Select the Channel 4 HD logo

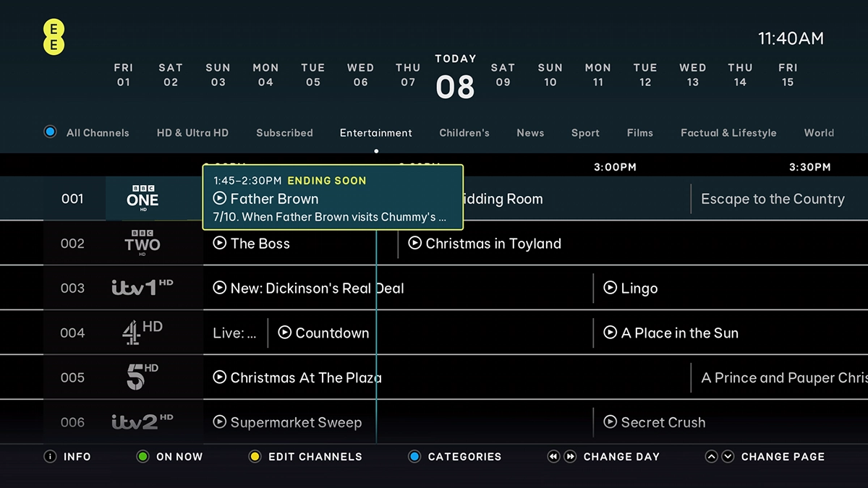(x=142, y=333)
